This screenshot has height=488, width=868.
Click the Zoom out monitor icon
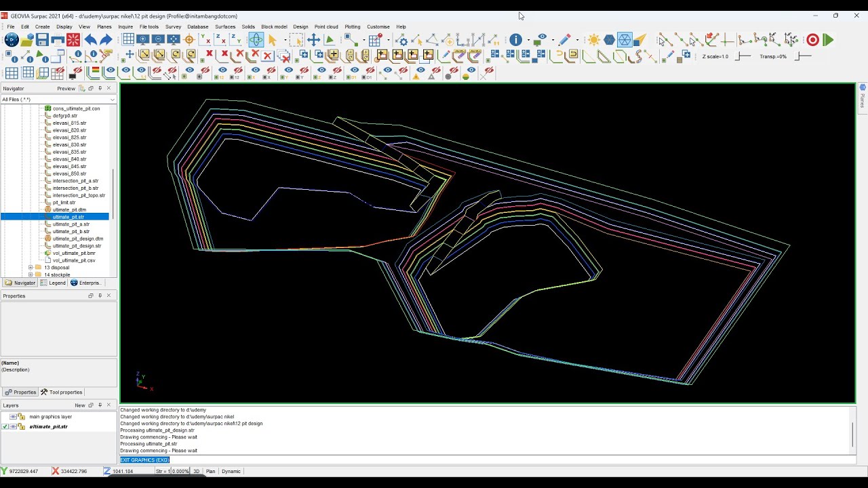(158, 39)
